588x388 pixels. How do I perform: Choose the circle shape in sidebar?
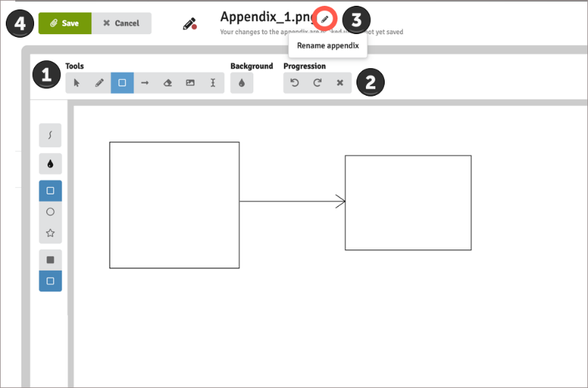[50, 212]
